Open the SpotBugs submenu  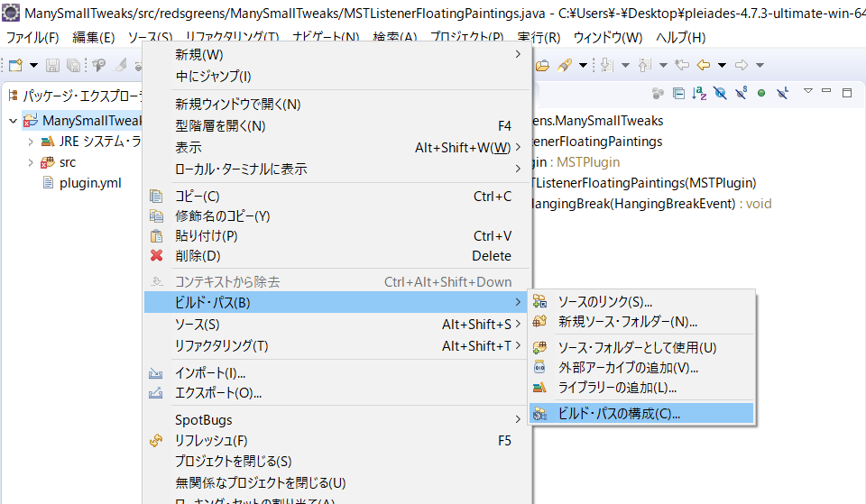[336, 420]
